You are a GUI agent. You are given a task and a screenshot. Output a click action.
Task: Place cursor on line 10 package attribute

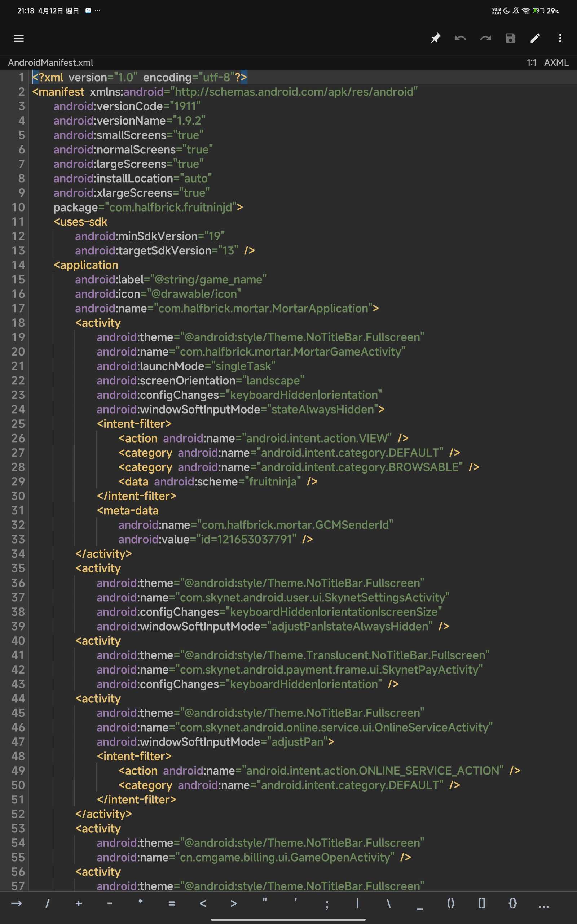[76, 207]
